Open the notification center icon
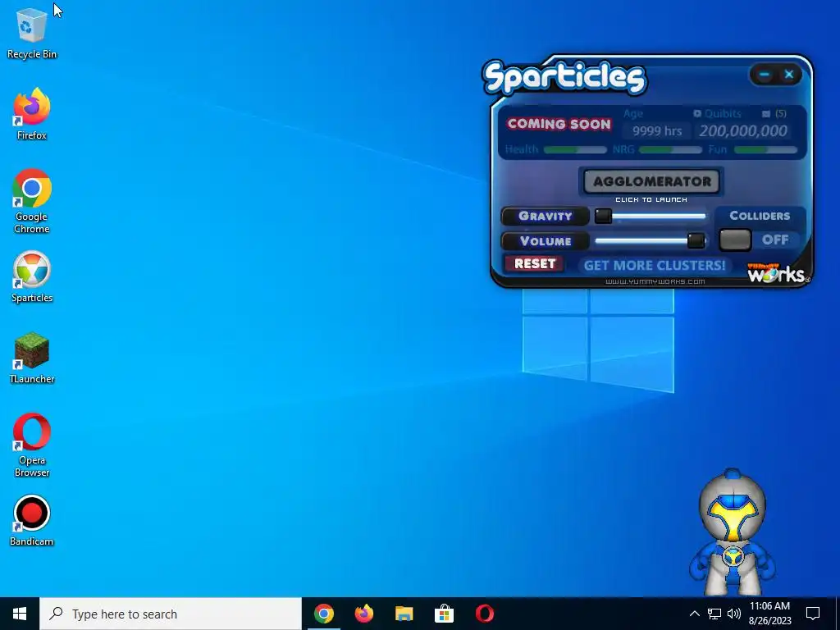This screenshot has height=630, width=840. click(813, 614)
